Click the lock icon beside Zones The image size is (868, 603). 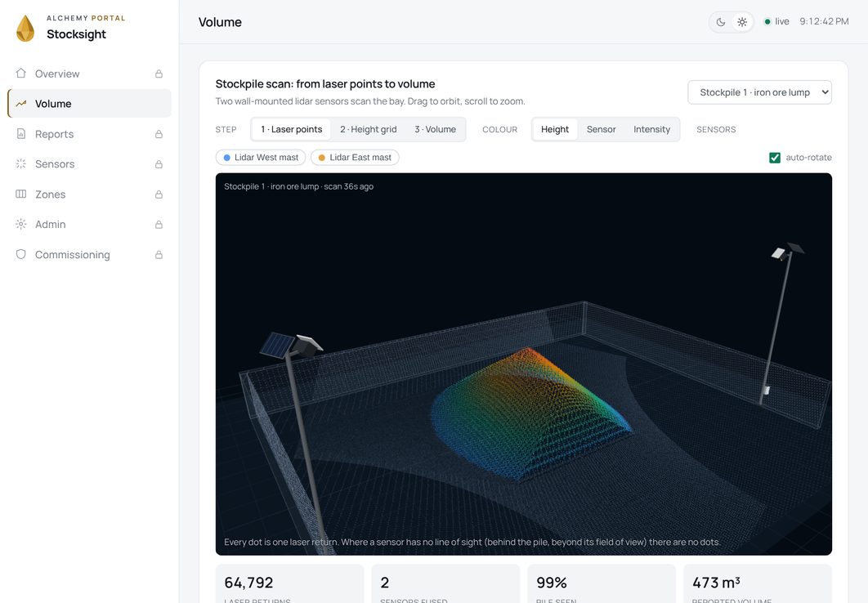(x=159, y=194)
